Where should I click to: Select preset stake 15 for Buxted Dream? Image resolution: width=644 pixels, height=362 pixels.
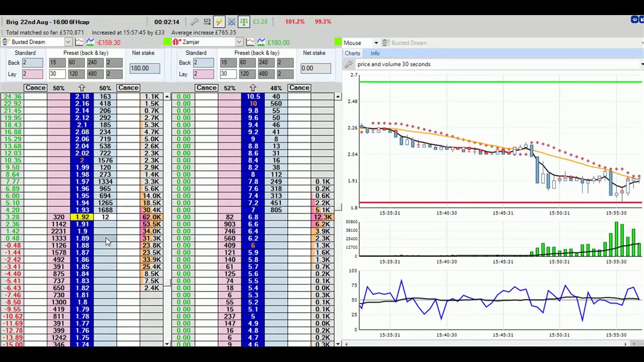click(57, 62)
